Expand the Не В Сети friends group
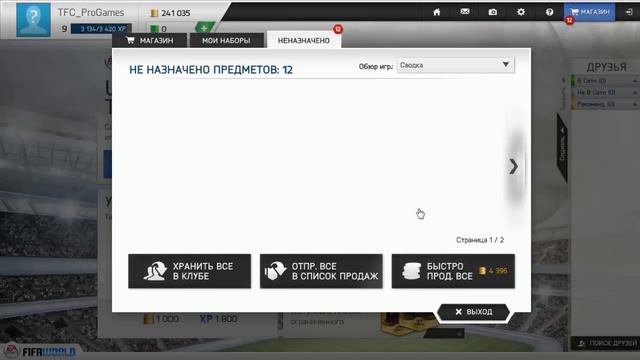 [x=604, y=93]
